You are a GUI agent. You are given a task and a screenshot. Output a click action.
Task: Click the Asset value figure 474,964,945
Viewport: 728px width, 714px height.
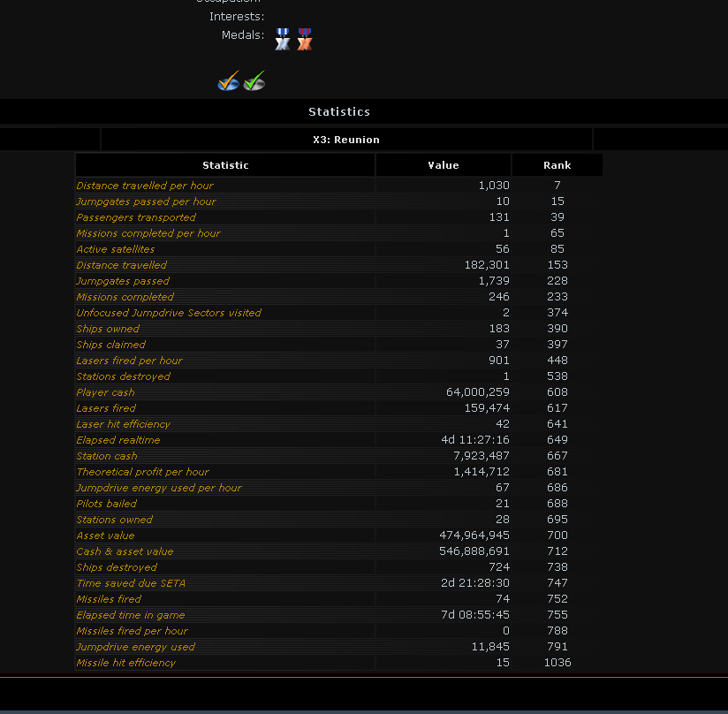474,535
